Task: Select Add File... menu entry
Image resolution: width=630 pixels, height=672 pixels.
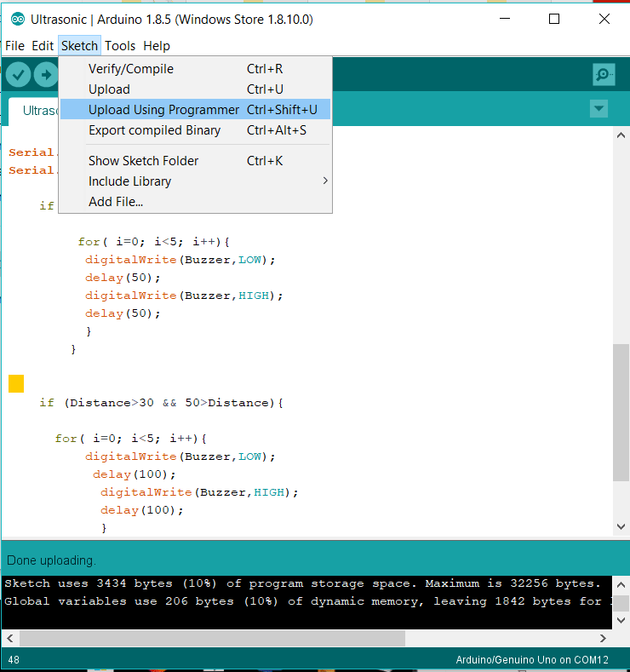Action: [195, 201]
